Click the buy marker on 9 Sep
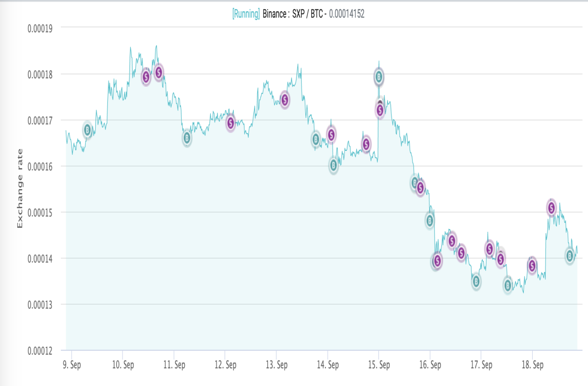This screenshot has width=588, height=386. pyautogui.click(x=88, y=130)
